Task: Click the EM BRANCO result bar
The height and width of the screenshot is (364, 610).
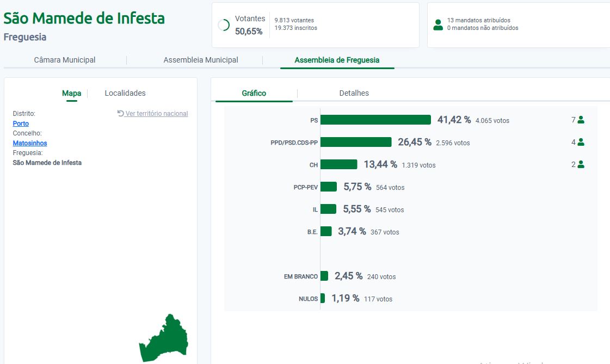Action: (x=324, y=276)
